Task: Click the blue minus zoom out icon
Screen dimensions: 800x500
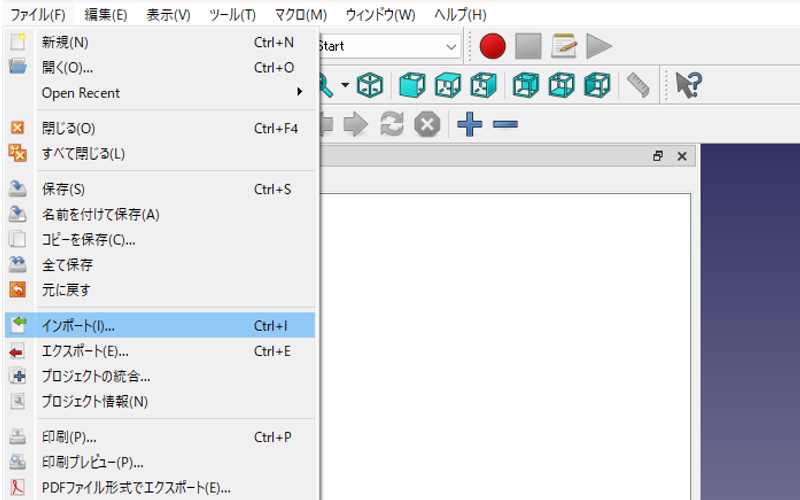Action: [505, 124]
